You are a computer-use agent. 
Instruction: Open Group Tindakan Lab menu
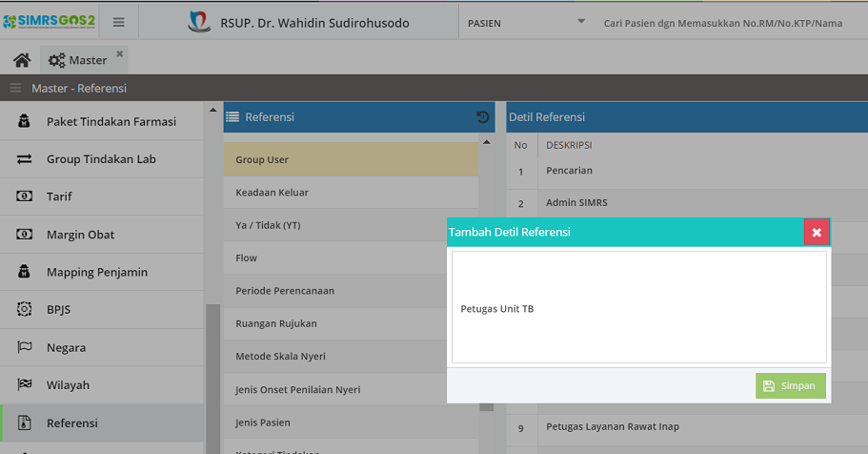(102, 159)
